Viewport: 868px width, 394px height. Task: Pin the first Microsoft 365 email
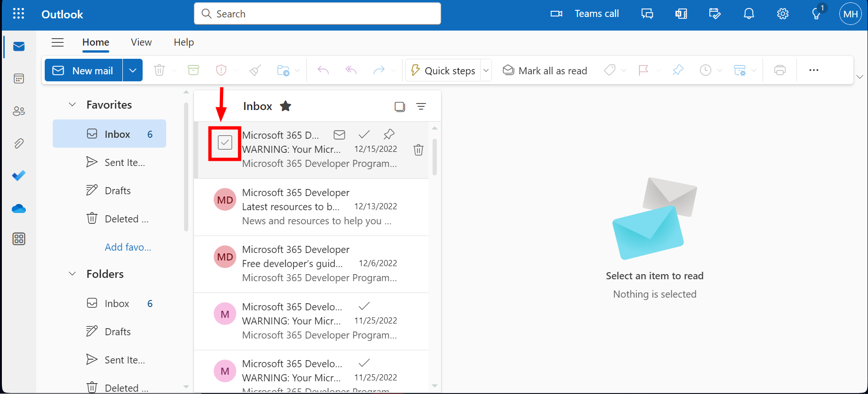(x=389, y=134)
